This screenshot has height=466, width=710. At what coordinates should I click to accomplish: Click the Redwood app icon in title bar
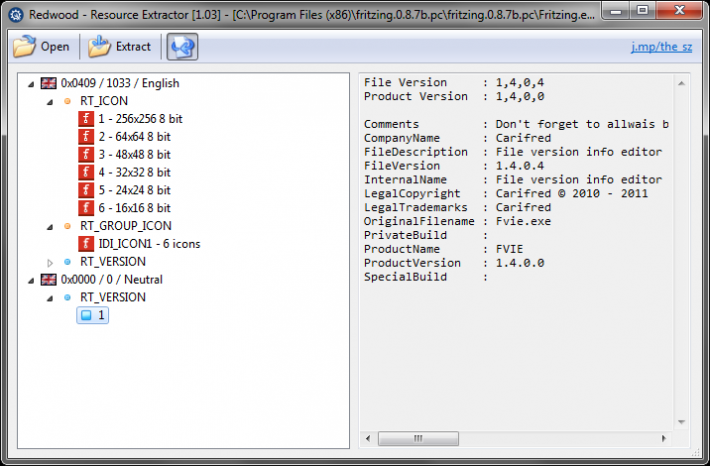pyautogui.click(x=16, y=15)
